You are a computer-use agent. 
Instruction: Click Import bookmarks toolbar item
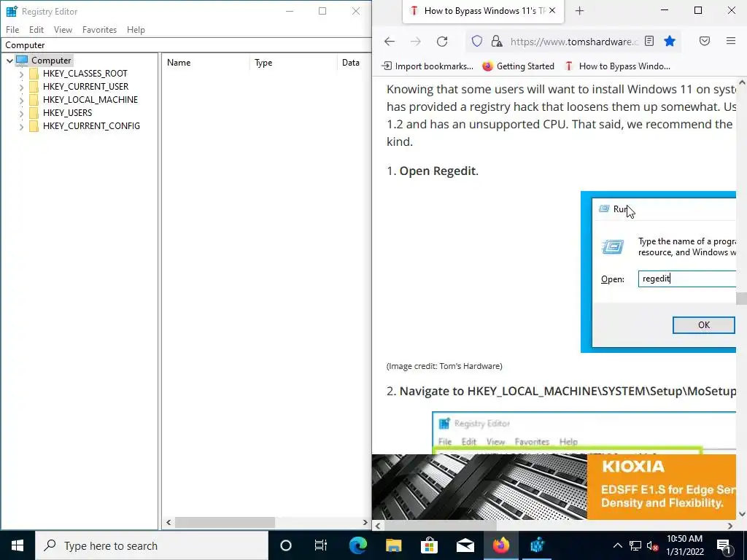point(427,66)
